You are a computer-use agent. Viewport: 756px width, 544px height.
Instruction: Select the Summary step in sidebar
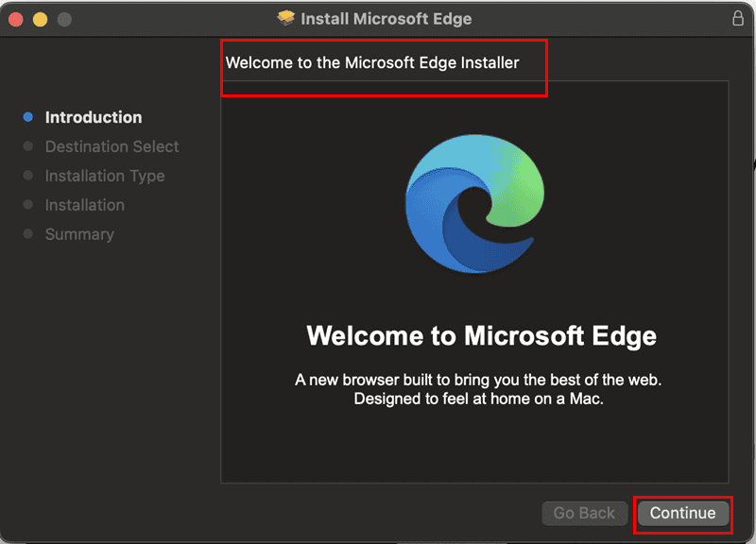pyautogui.click(x=79, y=235)
